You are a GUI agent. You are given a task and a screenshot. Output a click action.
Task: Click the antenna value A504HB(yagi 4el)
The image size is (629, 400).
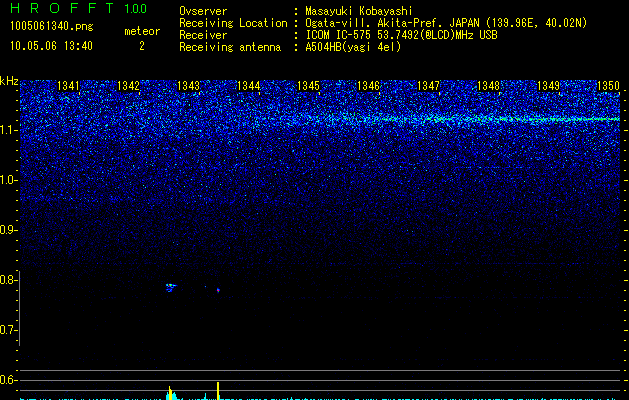353,47
